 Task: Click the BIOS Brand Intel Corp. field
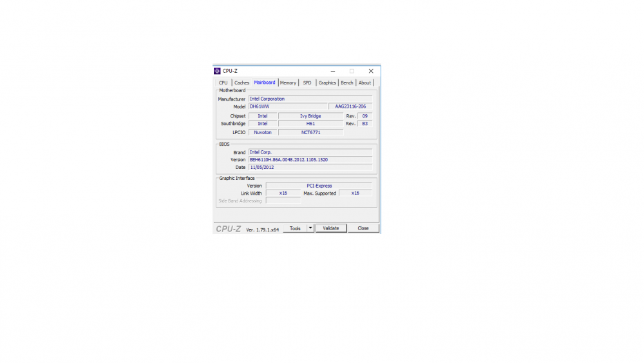click(x=310, y=153)
